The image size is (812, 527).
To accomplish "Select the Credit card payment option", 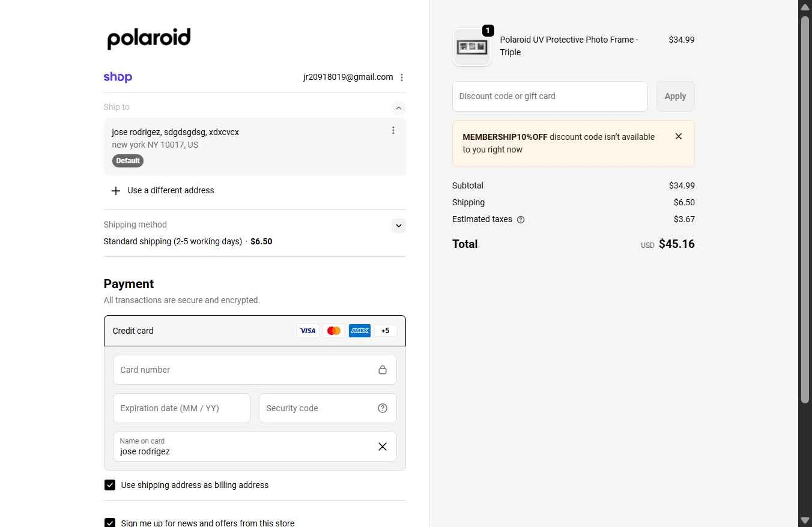I will [255, 331].
